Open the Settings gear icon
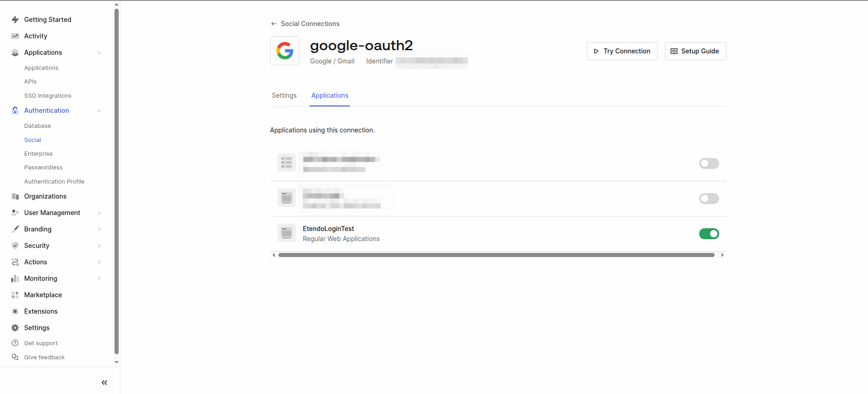The height and width of the screenshot is (394, 868). point(15,328)
